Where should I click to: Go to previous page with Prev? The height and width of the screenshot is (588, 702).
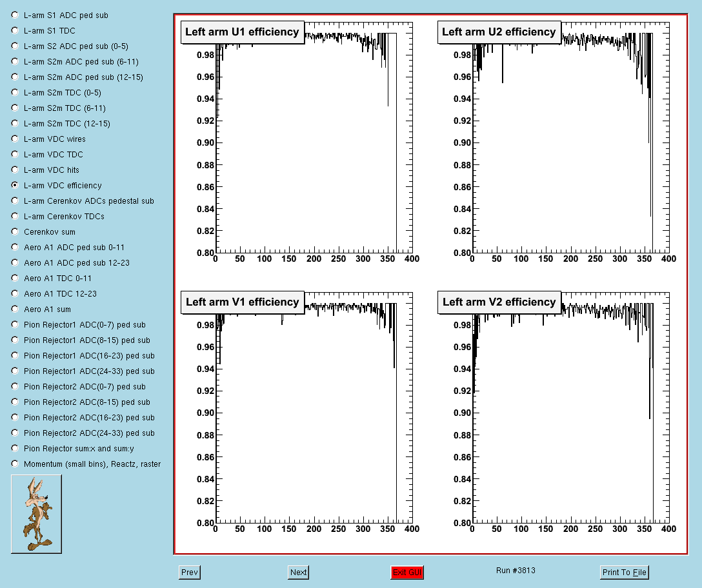[190, 573]
